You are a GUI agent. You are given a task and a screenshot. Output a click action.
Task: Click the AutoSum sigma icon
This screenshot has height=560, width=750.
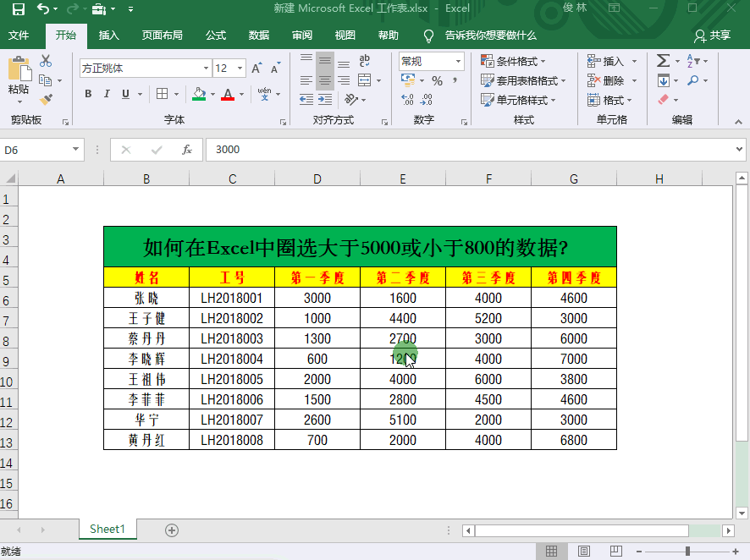click(x=664, y=61)
